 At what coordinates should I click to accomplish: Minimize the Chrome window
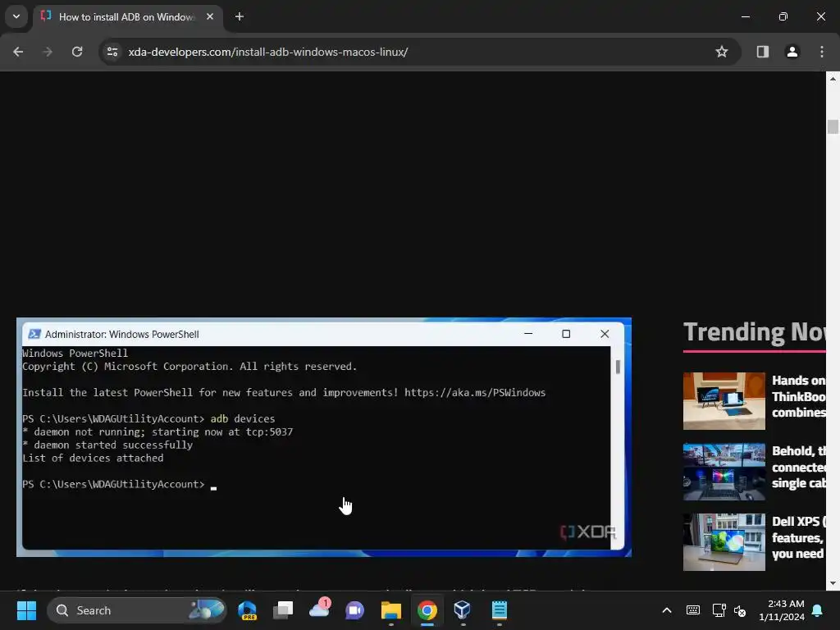pos(745,16)
